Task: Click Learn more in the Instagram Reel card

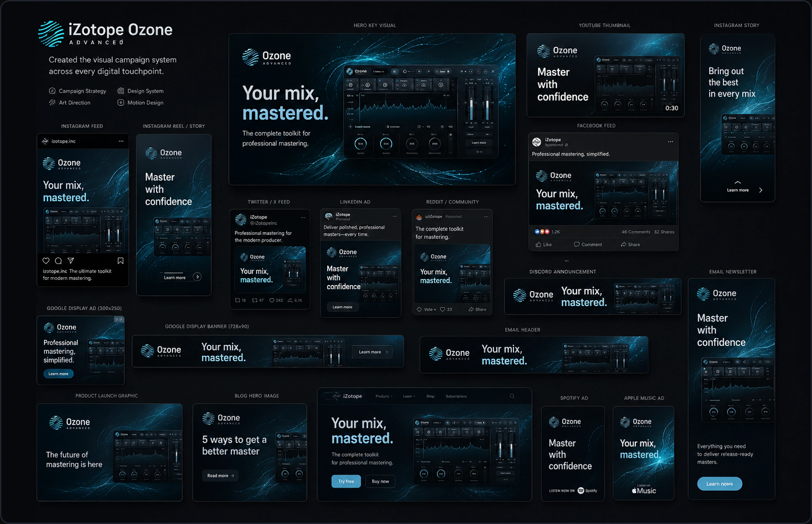Action: (x=175, y=278)
